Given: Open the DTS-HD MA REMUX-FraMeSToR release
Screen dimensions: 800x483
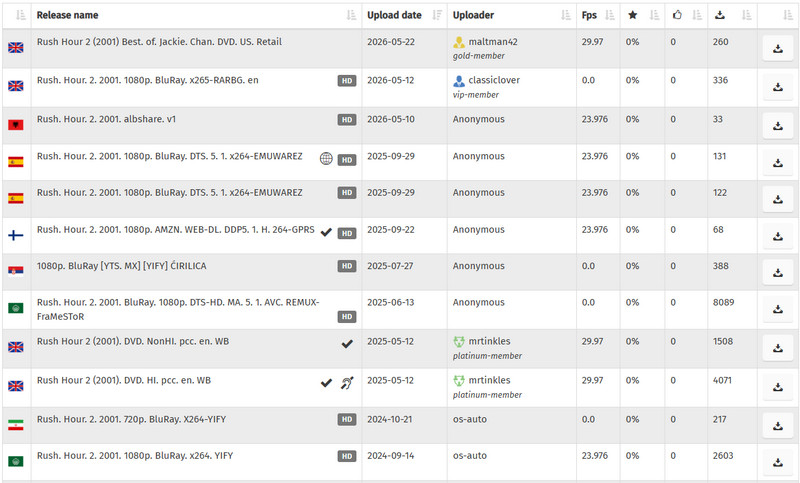Looking at the screenshot, I should [x=178, y=309].
